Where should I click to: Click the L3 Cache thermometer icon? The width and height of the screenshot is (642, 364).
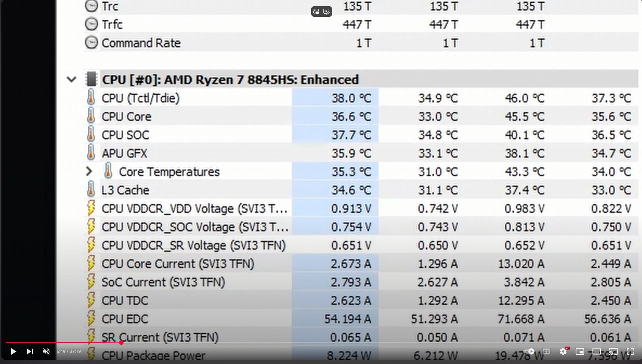[91, 189]
